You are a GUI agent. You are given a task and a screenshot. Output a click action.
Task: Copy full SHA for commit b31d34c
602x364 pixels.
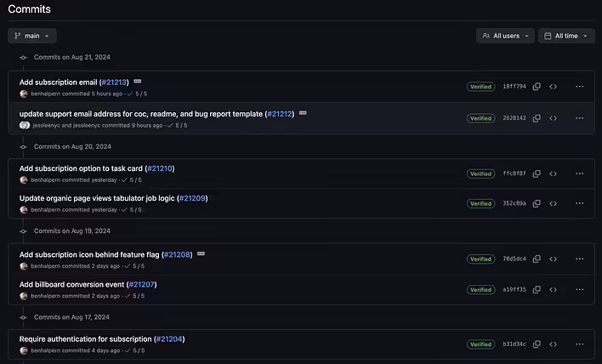(537, 344)
